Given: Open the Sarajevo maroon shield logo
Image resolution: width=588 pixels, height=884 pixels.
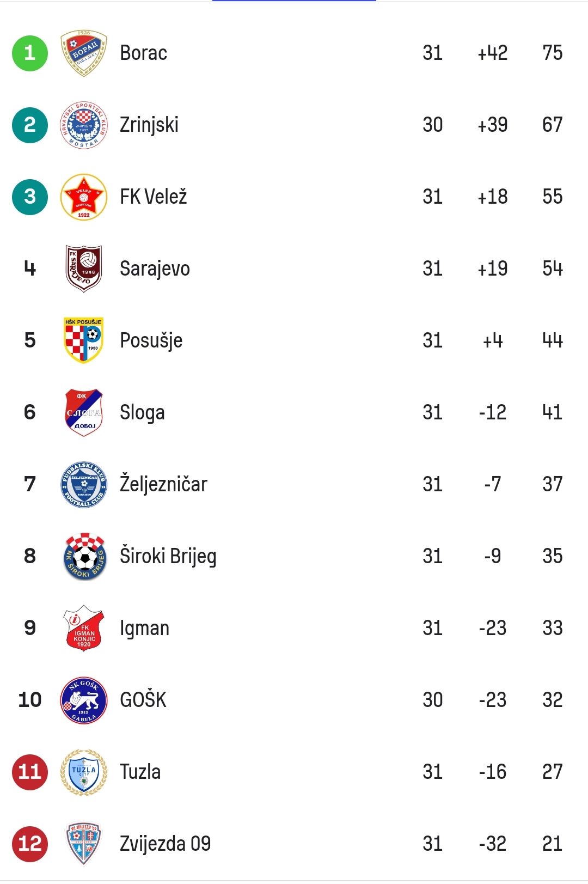Looking at the screenshot, I should tap(84, 269).
